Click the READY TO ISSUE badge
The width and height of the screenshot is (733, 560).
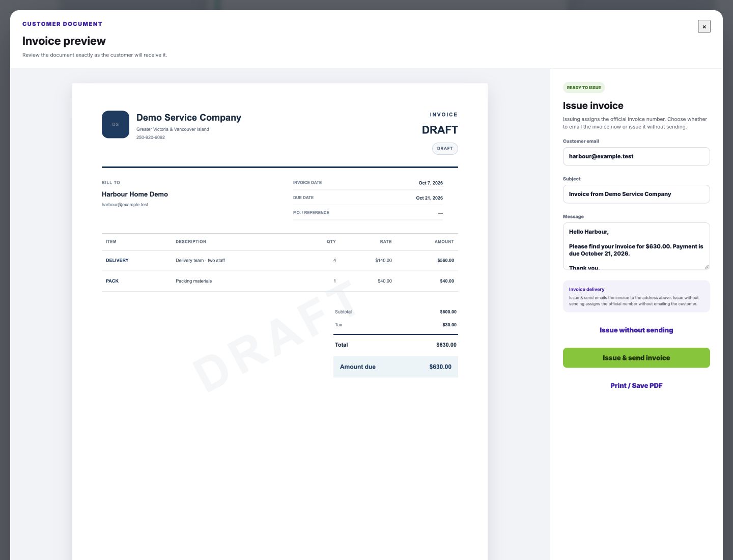coord(584,88)
